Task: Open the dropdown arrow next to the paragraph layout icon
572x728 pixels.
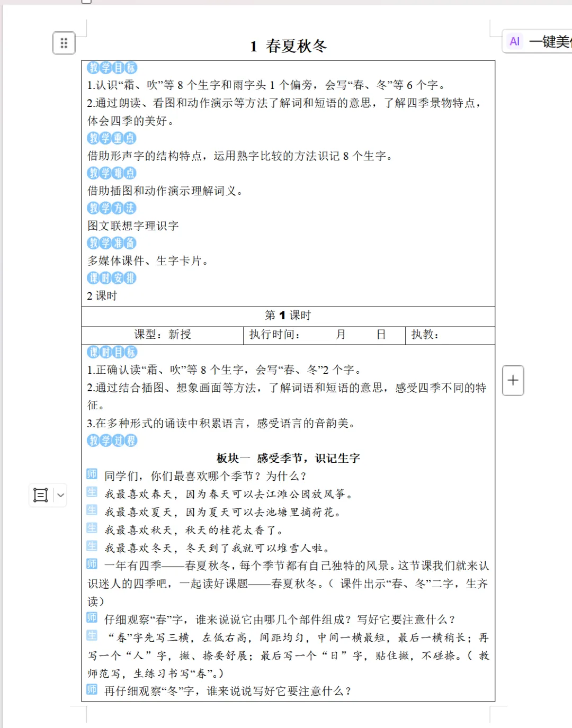Action: click(x=60, y=496)
